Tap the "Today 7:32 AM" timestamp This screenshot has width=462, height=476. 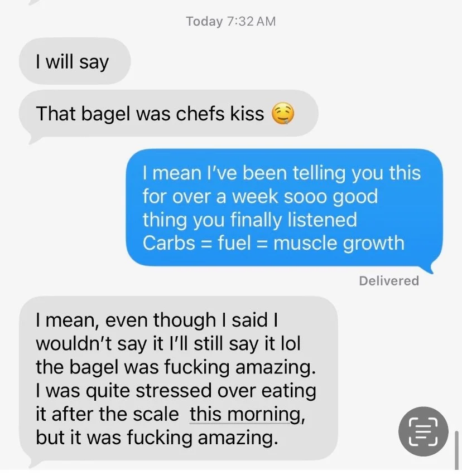231,22
